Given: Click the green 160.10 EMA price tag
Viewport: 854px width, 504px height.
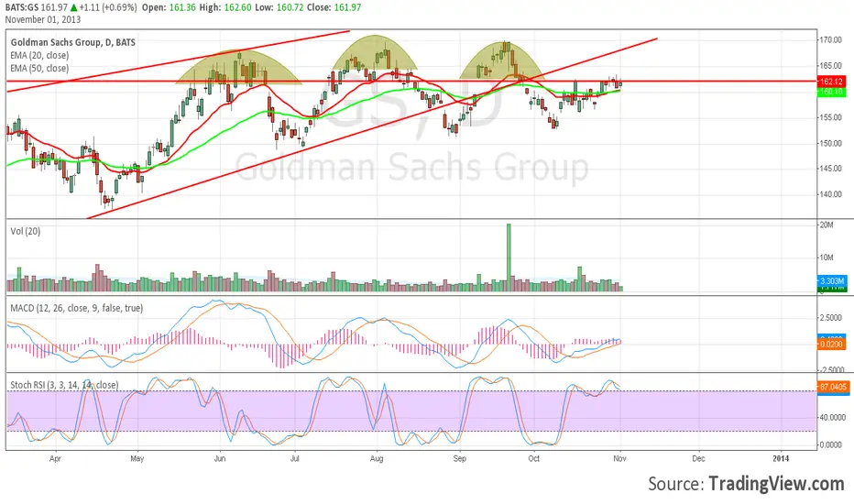Looking at the screenshot, I should click(831, 92).
